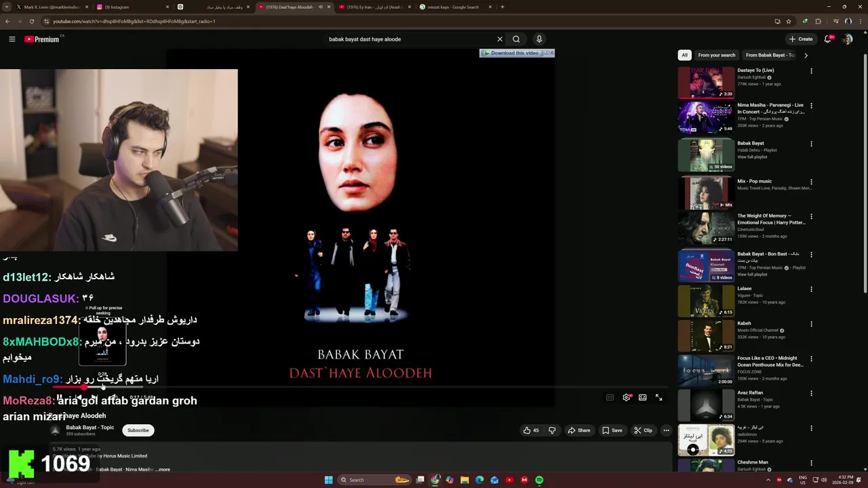The height and width of the screenshot is (488, 868).
Task: Open Babak Bayat - Topic channel link
Action: click(x=90, y=428)
